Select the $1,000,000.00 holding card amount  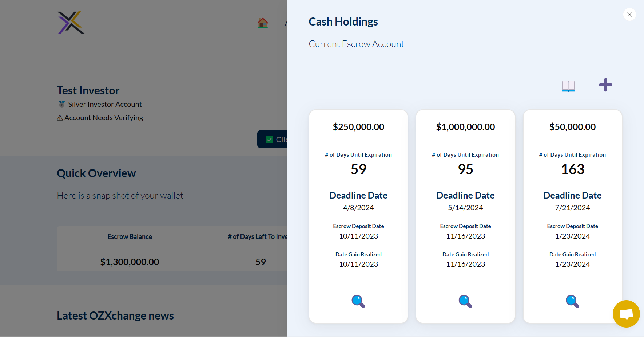[x=465, y=127]
